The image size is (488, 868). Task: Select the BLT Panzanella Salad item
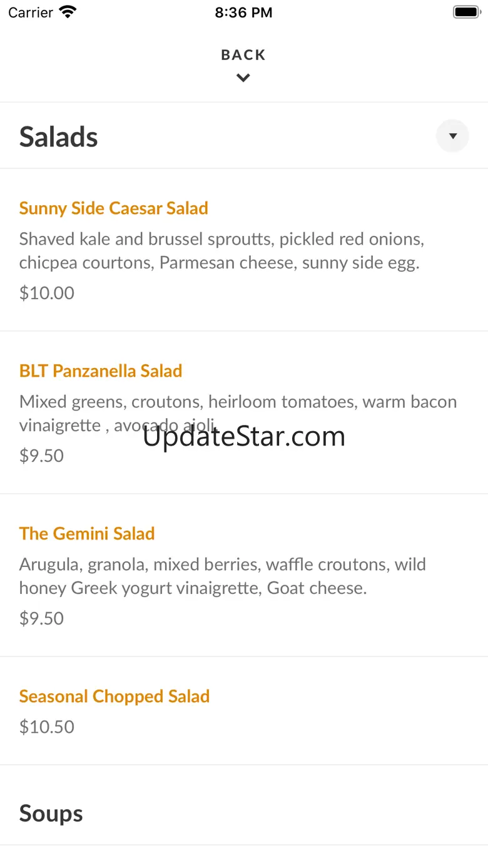click(101, 371)
